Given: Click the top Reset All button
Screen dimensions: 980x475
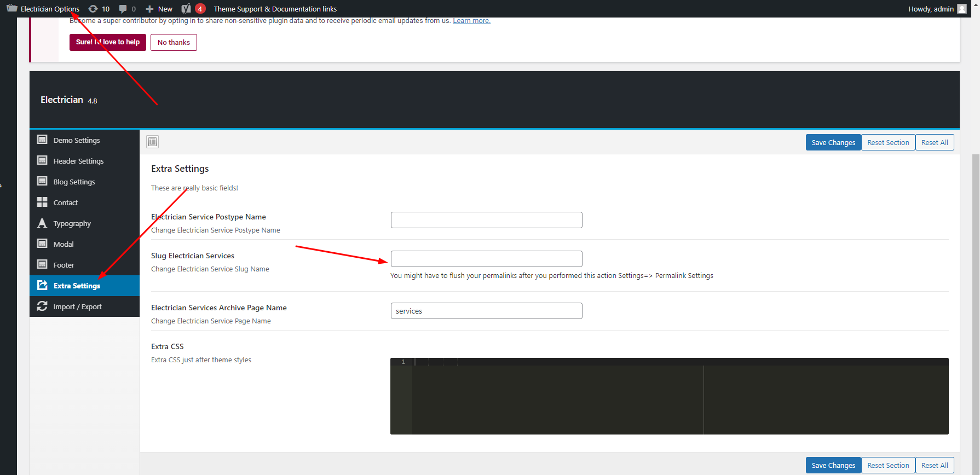Looking at the screenshot, I should tap(935, 142).
